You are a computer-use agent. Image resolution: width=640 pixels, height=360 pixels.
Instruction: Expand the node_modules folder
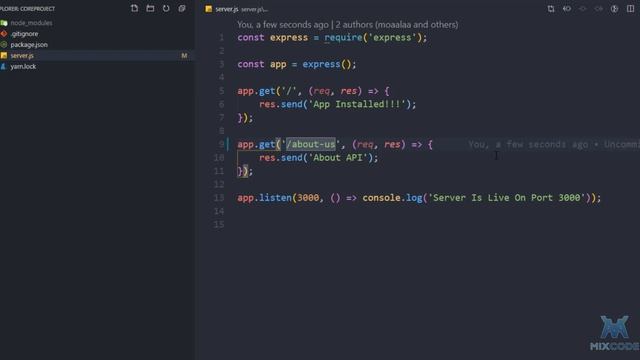pyautogui.click(x=31, y=23)
